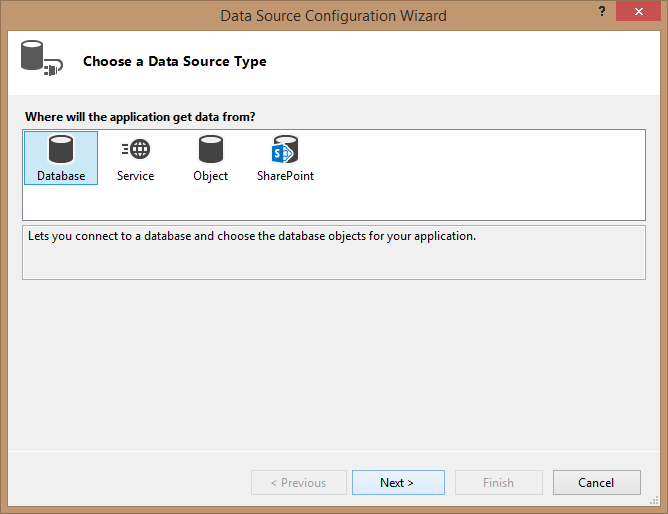Image resolution: width=668 pixels, height=514 pixels.
Task: Click the Data Source Configuration Wizard title bar
Action: (x=333, y=16)
